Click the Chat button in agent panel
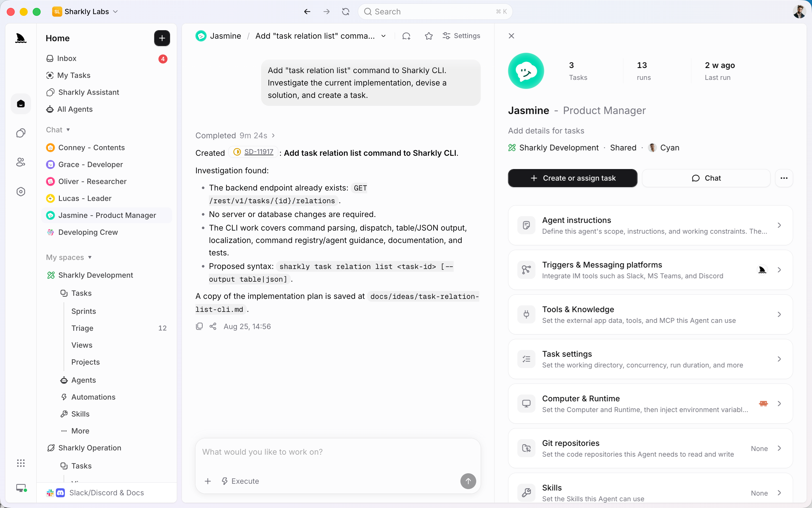This screenshot has height=508, width=812. coord(706,178)
